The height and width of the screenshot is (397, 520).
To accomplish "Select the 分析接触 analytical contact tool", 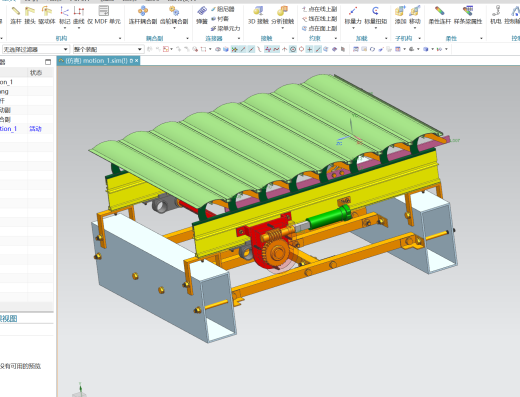I will tap(282, 15).
